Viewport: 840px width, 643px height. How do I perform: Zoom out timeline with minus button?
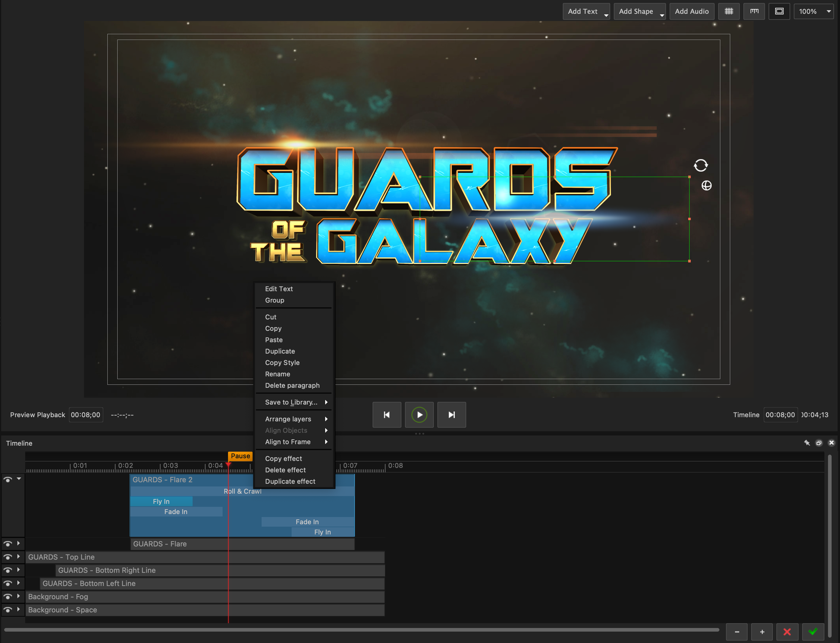point(736,632)
